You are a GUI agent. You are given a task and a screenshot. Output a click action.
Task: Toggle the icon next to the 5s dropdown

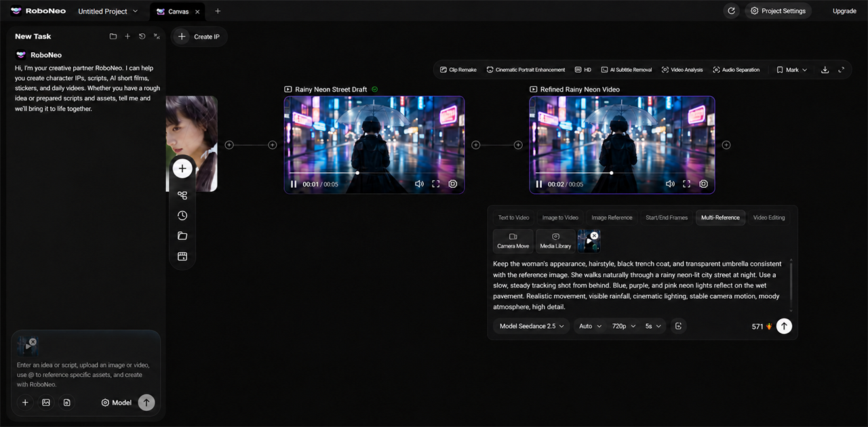pyautogui.click(x=678, y=326)
